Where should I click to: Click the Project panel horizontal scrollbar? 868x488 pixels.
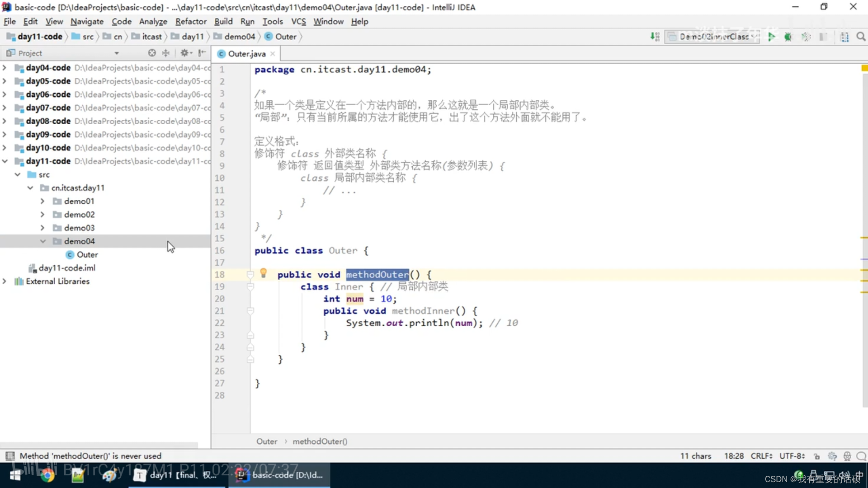click(99, 445)
